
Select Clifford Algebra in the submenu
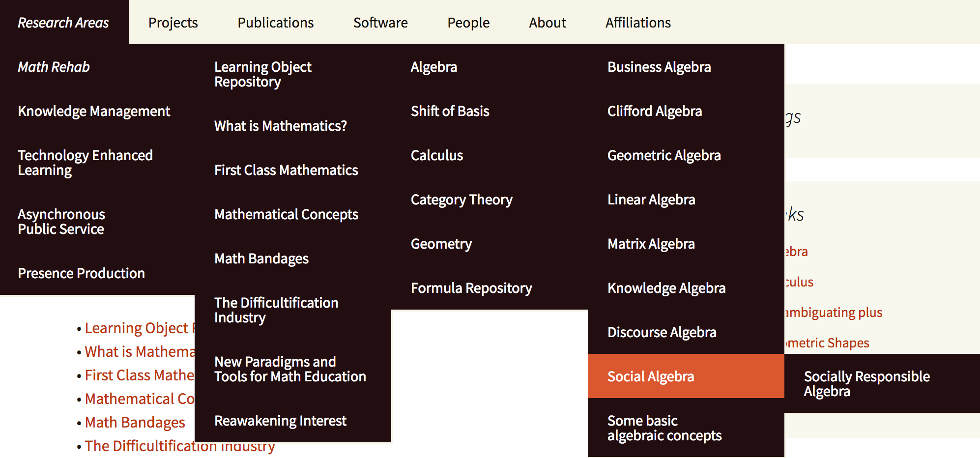click(655, 111)
